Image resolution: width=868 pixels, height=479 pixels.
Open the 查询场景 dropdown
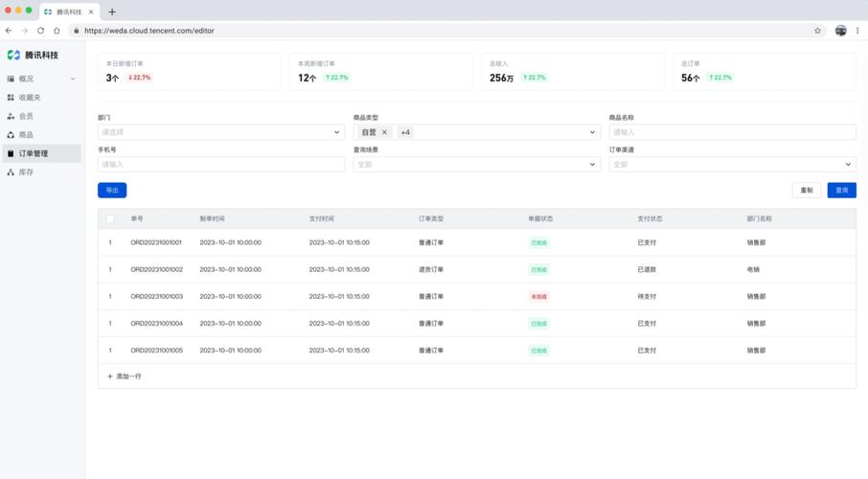tap(476, 164)
